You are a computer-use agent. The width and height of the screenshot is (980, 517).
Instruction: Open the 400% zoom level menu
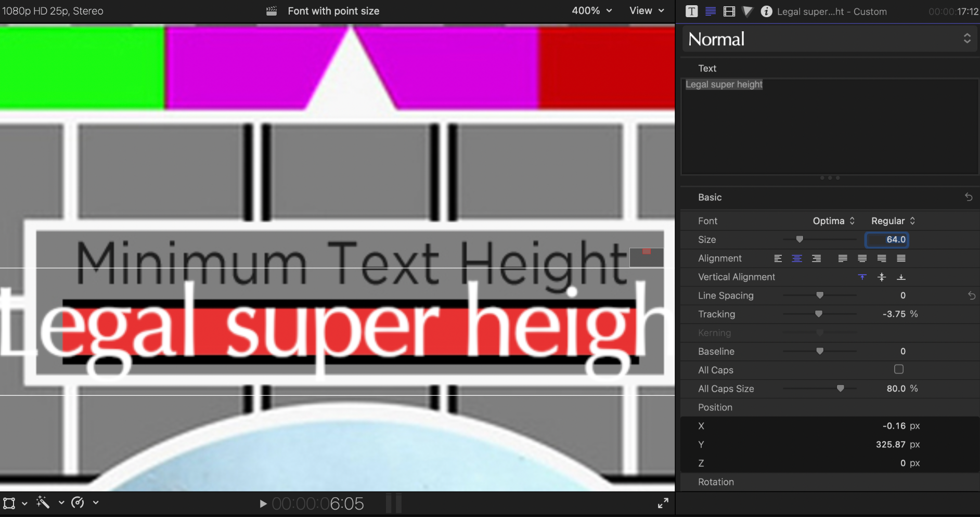tap(592, 11)
